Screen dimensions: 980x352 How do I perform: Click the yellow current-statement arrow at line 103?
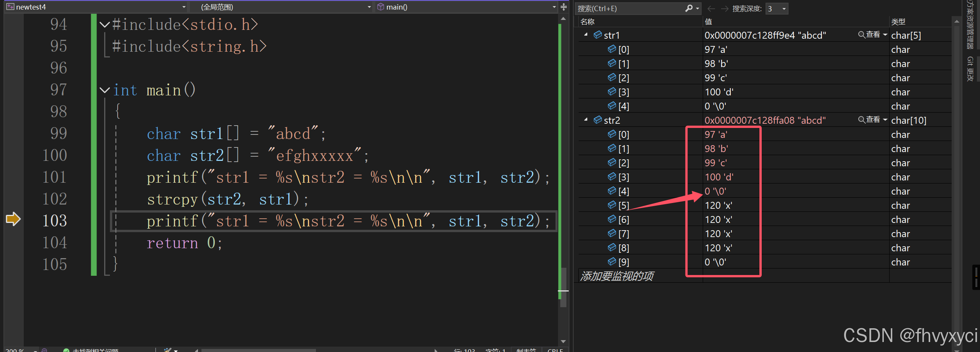[x=13, y=219]
